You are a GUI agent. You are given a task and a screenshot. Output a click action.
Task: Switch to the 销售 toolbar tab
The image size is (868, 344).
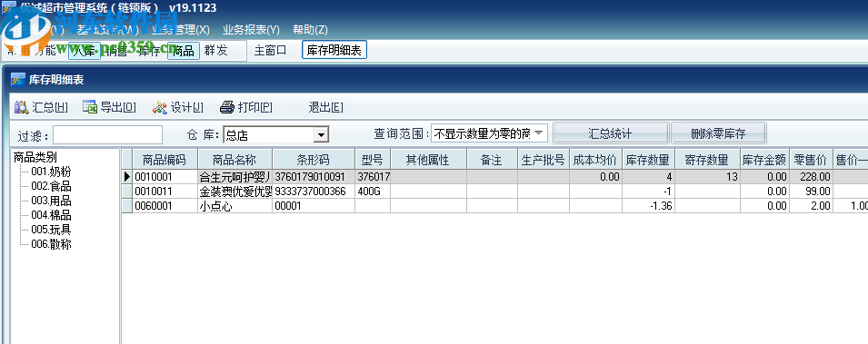click(117, 51)
